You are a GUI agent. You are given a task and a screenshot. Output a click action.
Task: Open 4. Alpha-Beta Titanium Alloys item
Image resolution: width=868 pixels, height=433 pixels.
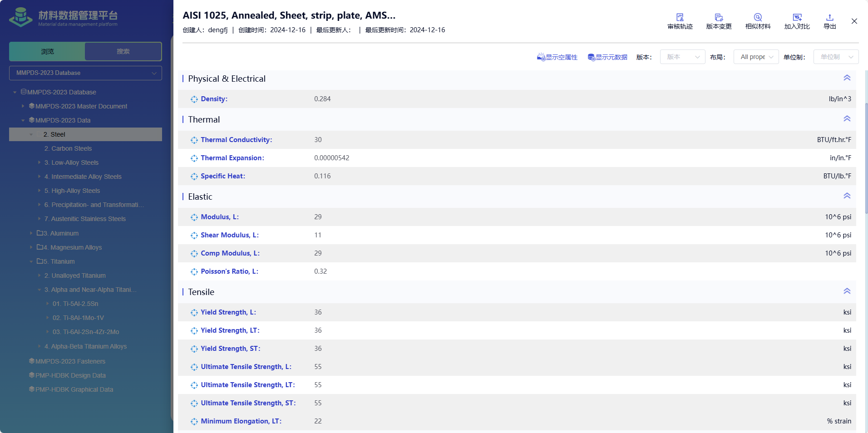tap(85, 346)
